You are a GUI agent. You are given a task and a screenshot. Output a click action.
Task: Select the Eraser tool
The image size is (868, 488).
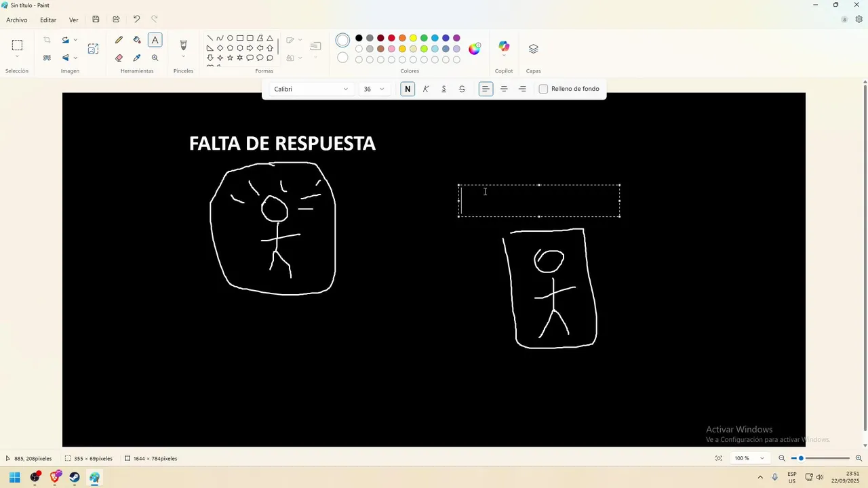tap(119, 58)
